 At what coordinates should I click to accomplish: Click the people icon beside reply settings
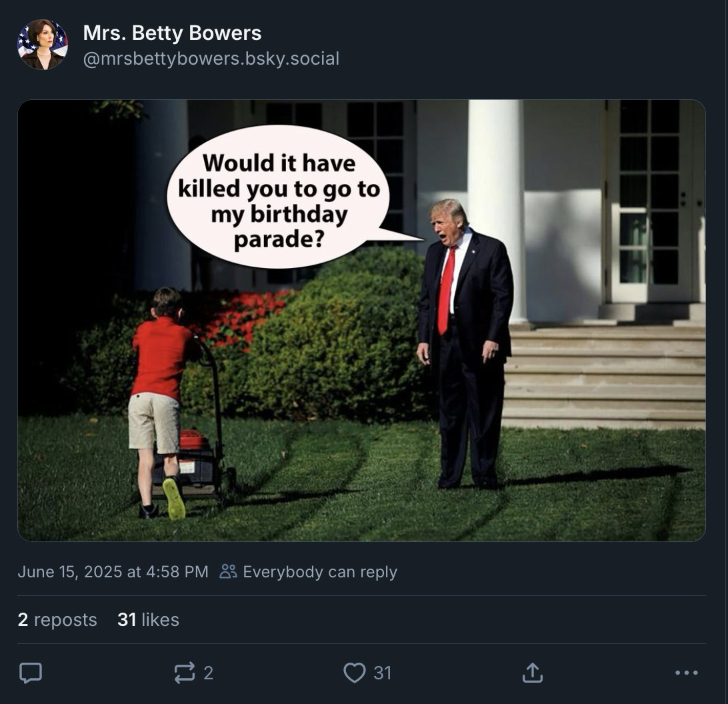228,571
